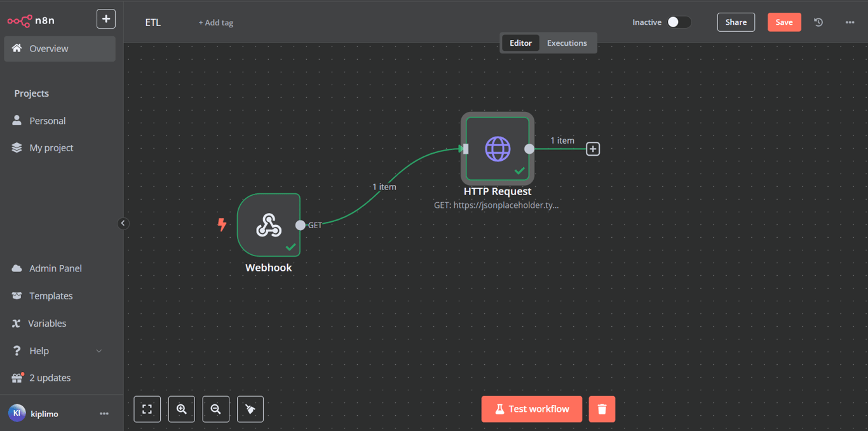This screenshot has height=431, width=868.
Task: Create a new workflow with the sidebar plus
Action: pyautogui.click(x=105, y=18)
